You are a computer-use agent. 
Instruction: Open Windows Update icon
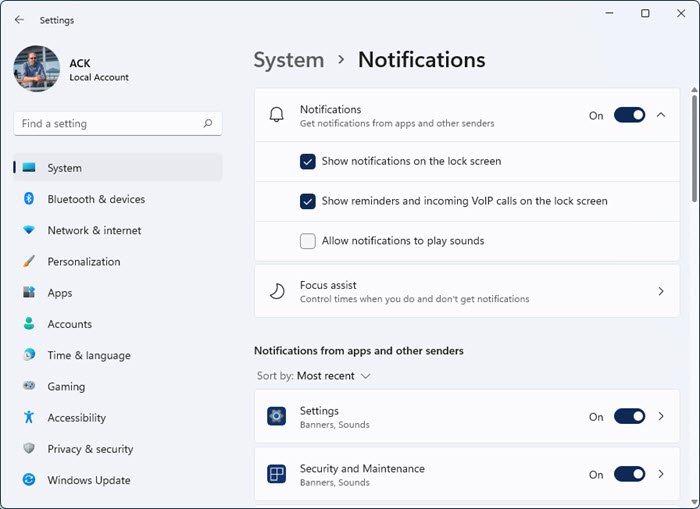coord(29,480)
